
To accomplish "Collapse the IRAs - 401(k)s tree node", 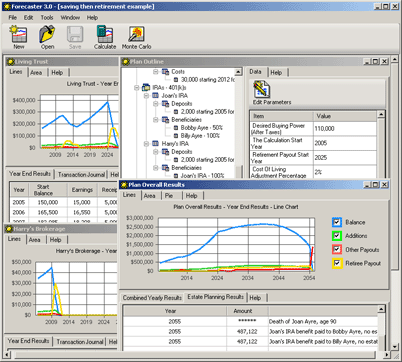I will click(x=136, y=88).
